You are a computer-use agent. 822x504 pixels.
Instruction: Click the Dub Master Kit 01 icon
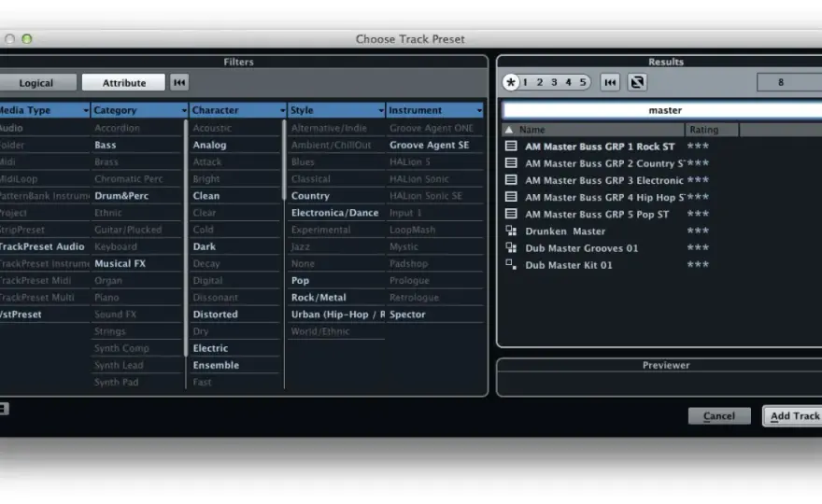click(511, 264)
